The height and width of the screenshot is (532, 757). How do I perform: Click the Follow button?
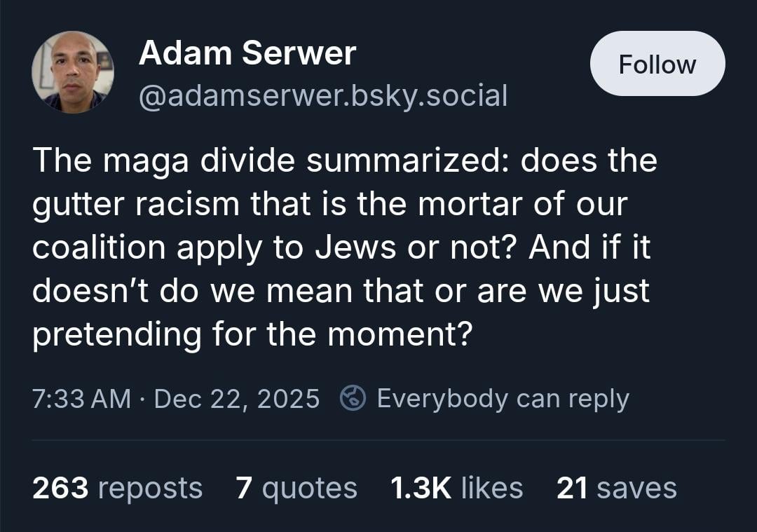657,64
